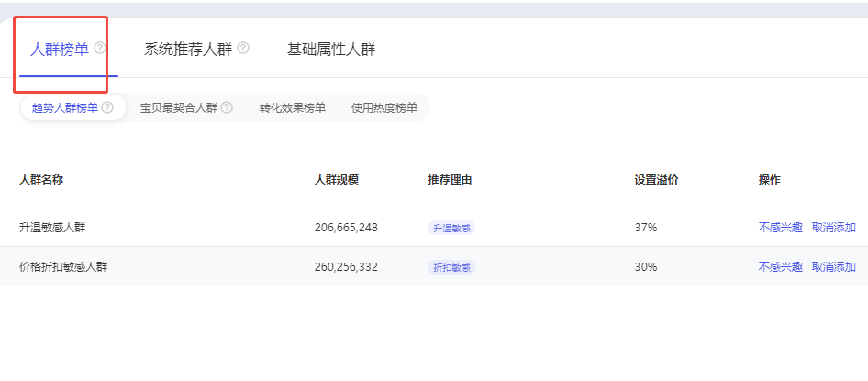Click 取消添加 for 升温敏感人群
The image size is (868, 381).
(x=833, y=228)
